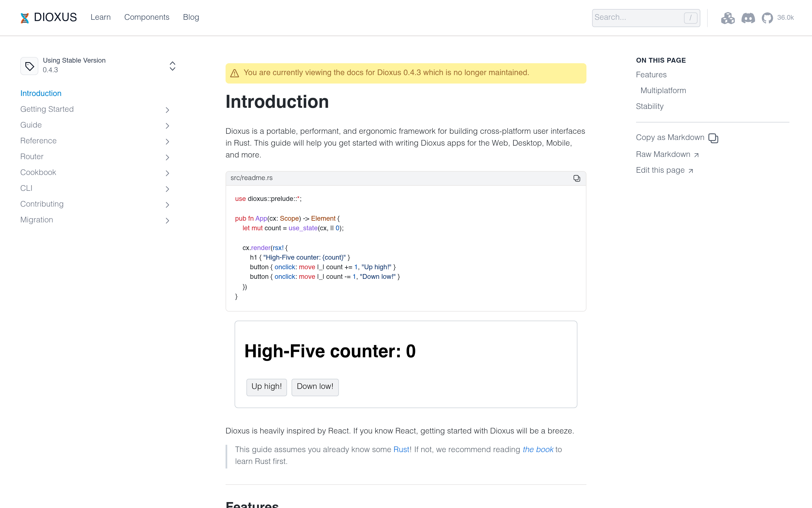The image size is (812, 508).
Task: Open the Learn menu item
Action: 101,17
